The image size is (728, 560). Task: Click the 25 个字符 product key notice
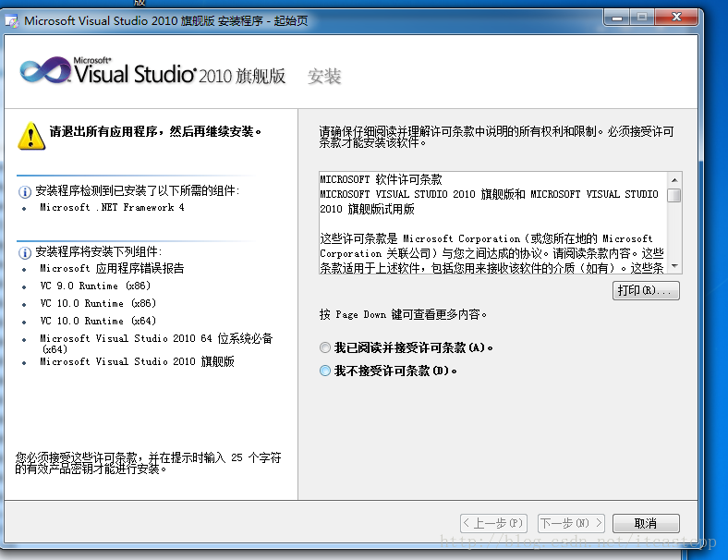point(148,463)
